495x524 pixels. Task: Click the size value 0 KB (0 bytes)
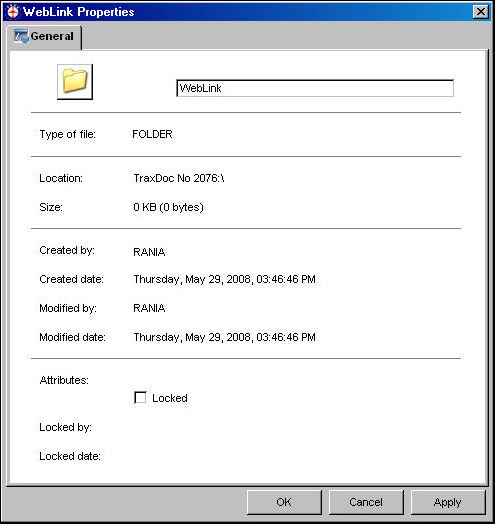coord(168,207)
